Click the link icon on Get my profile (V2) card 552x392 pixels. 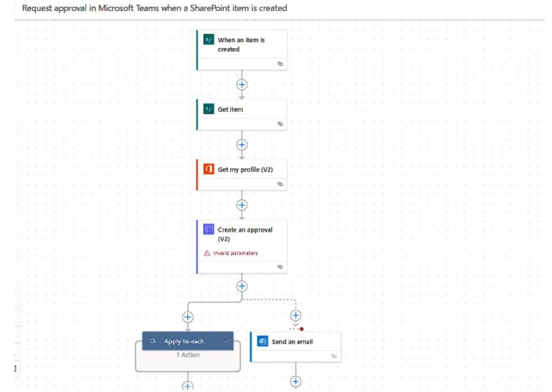click(x=280, y=184)
